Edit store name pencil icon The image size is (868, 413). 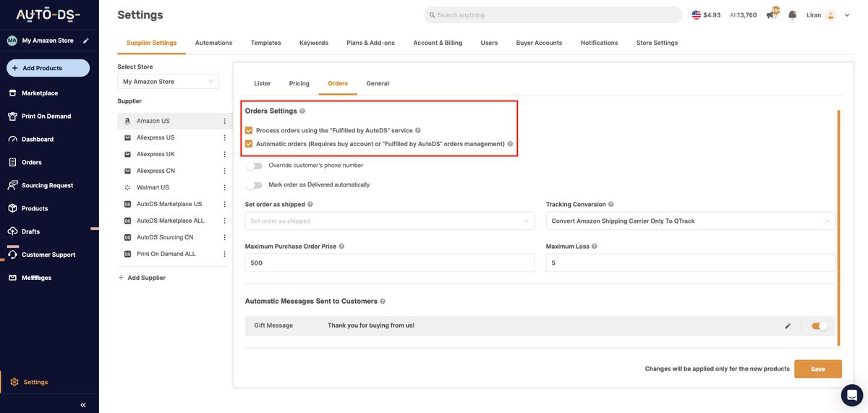coord(86,41)
